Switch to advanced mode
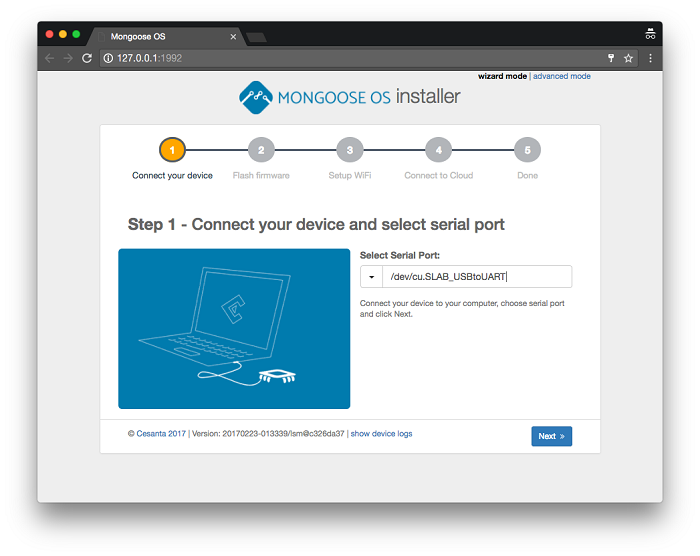 [562, 76]
